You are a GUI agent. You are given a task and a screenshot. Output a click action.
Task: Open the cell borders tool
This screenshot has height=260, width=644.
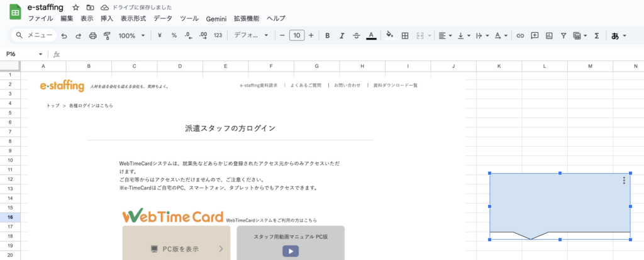(x=405, y=36)
